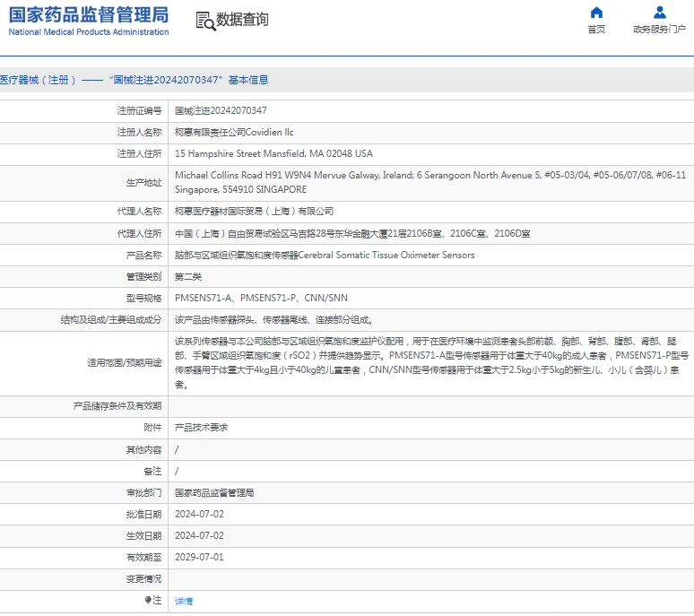Click expiry date 2029-07-01

click(199, 557)
